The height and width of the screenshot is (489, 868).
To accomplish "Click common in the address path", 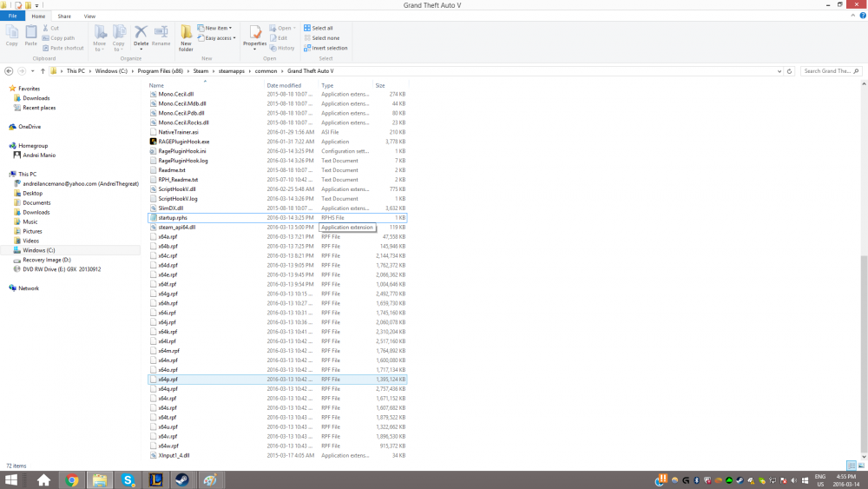I will (266, 71).
